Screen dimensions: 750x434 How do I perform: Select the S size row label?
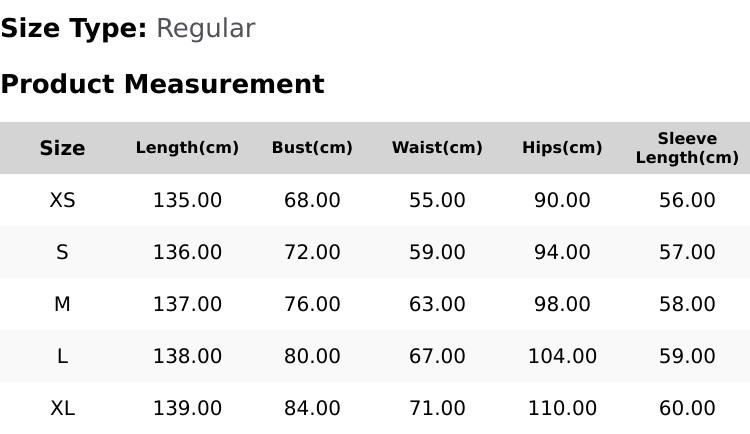[62, 252]
